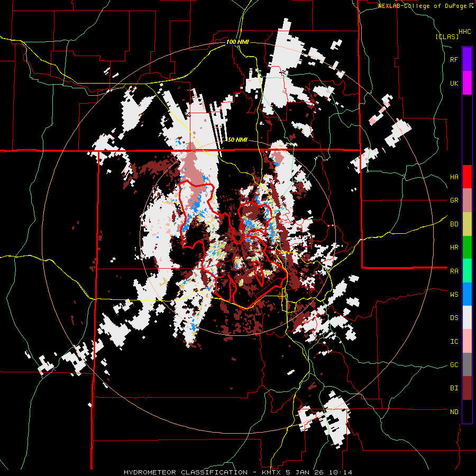Click the black ND legend swatch

(x=467, y=411)
